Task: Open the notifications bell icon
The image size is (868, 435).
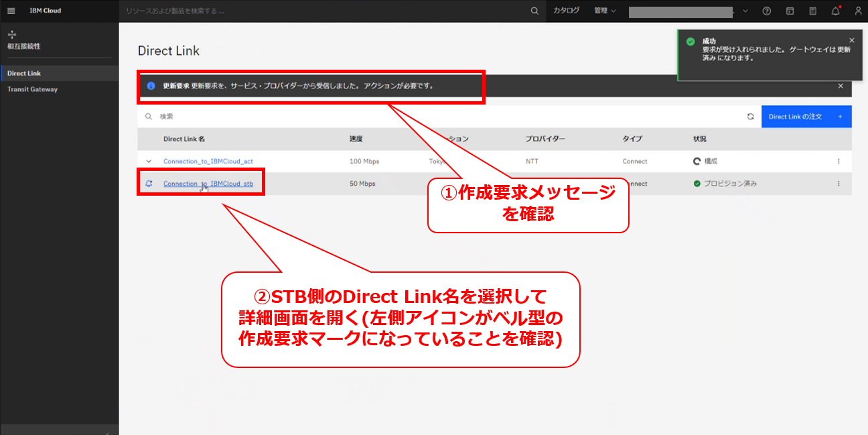Action: [835, 11]
